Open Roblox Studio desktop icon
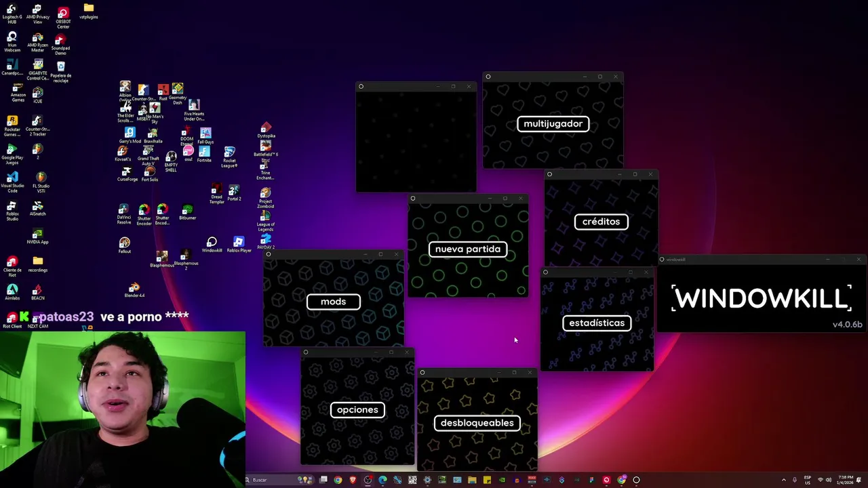Image resolution: width=868 pixels, height=488 pixels. 12,211
